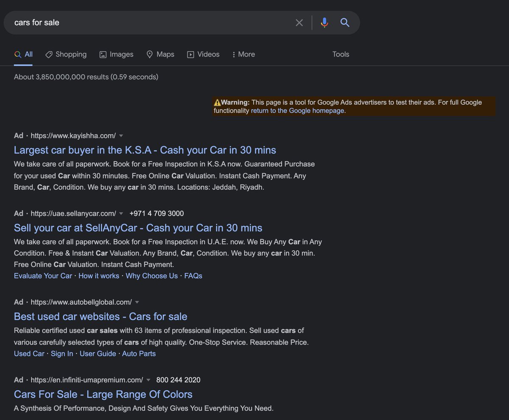Open 'Sell your car at SellAnyCar' ad

coord(138,227)
